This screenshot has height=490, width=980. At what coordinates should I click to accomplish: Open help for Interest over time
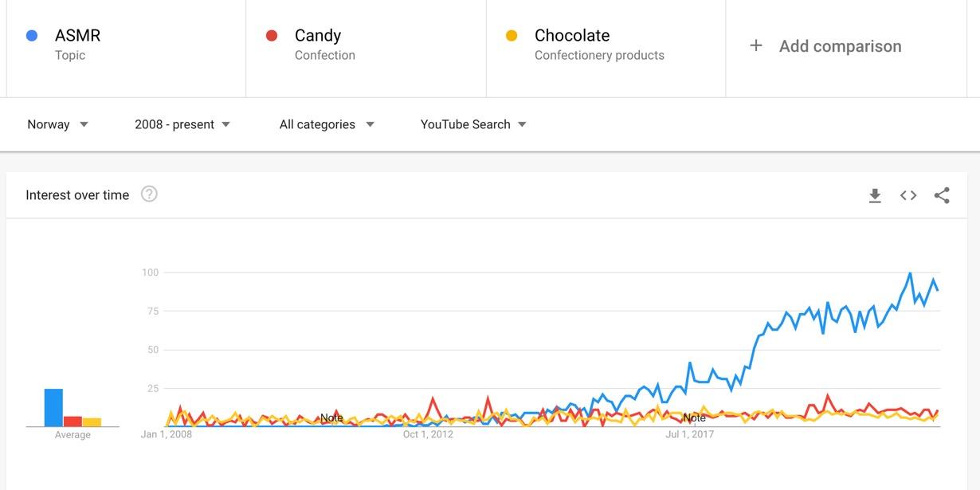tap(149, 194)
